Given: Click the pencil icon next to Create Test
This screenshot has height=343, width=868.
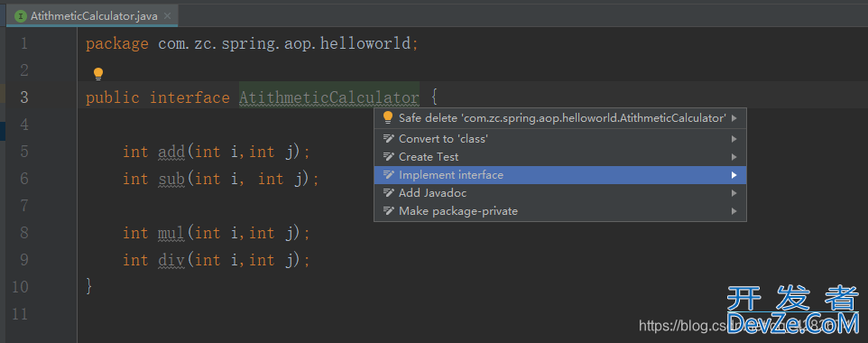Looking at the screenshot, I should coord(389,157).
